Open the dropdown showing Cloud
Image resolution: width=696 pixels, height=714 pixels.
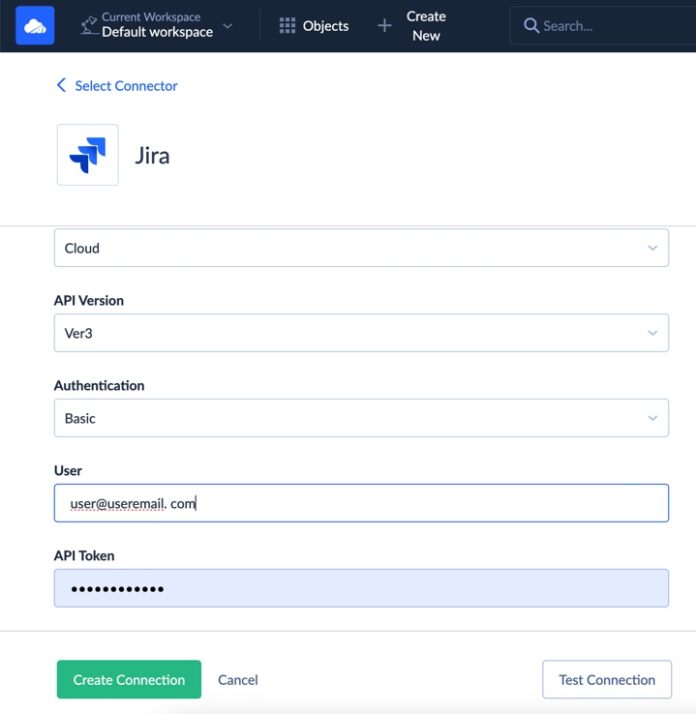tap(360, 248)
